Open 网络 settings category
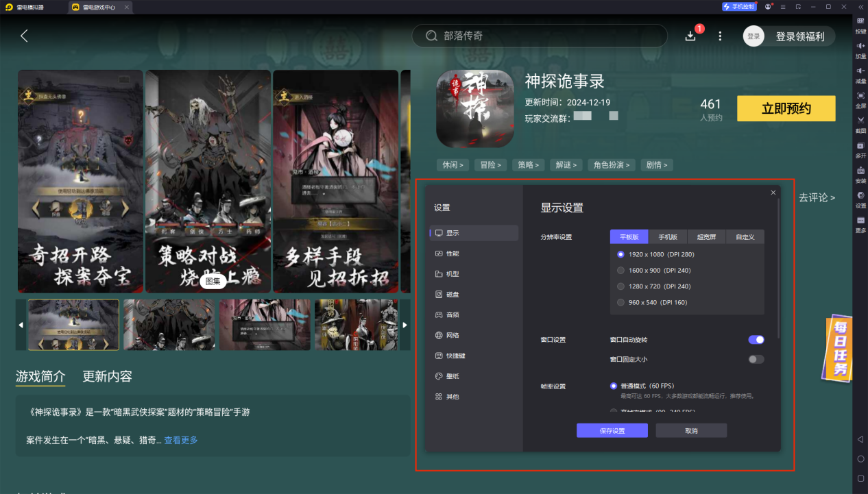 (474, 336)
